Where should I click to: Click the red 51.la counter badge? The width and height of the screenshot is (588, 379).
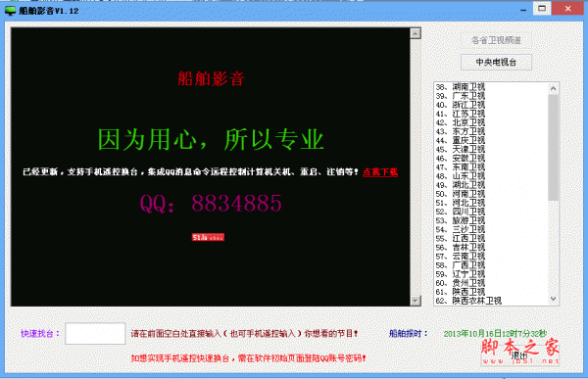(x=208, y=237)
